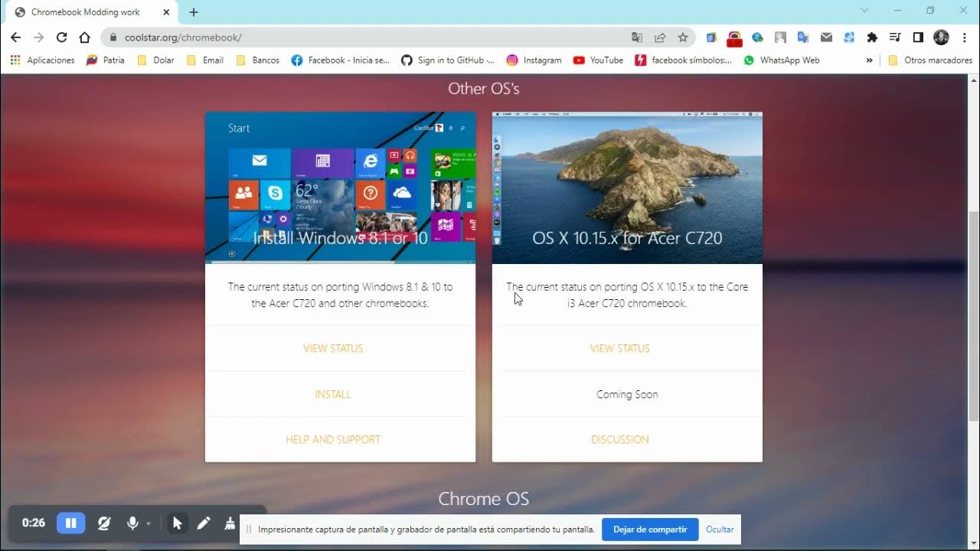Pause the screen recording
Viewport: 980px width, 551px height.
click(x=70, y=523)
